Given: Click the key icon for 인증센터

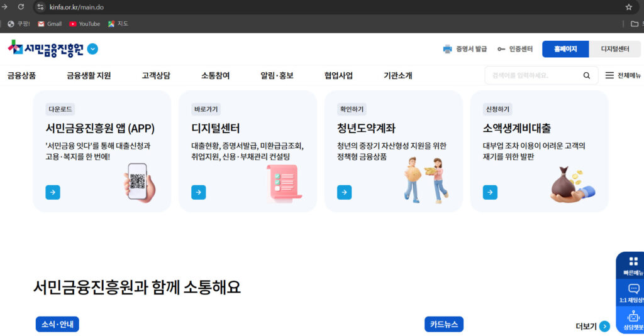Looking at the screenshot, I should [x=501, y=49].
